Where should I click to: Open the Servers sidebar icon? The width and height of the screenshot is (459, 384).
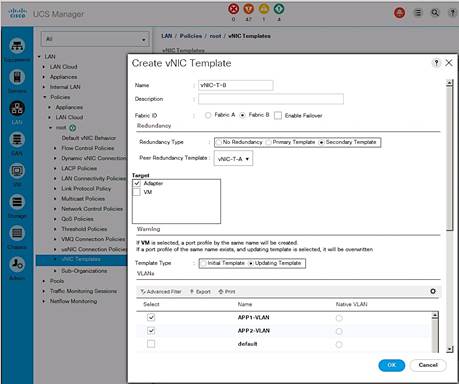click(17, 77)
